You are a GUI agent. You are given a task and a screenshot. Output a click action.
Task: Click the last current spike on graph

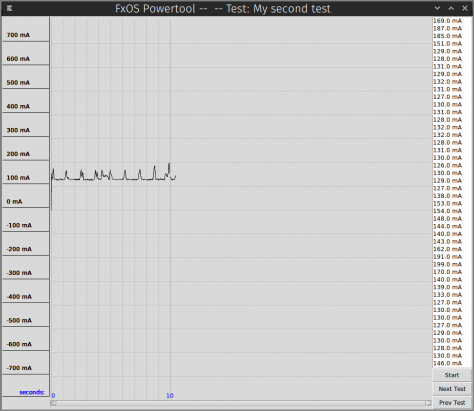169,168
